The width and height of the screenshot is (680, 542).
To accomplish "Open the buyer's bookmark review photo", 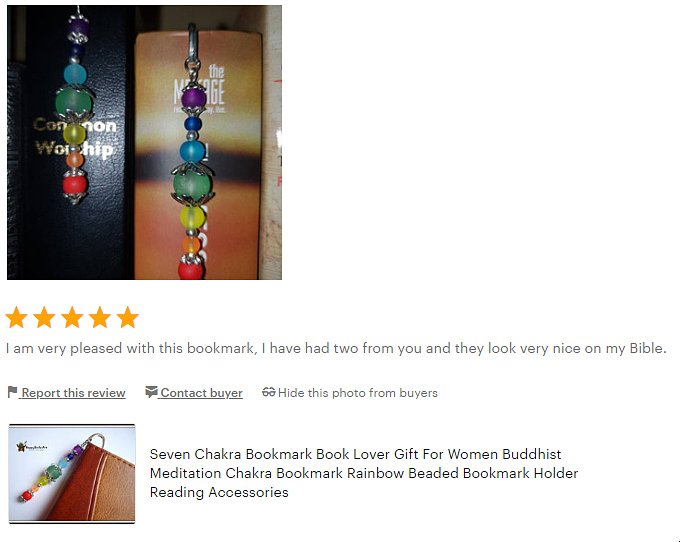I will point(144,142).
